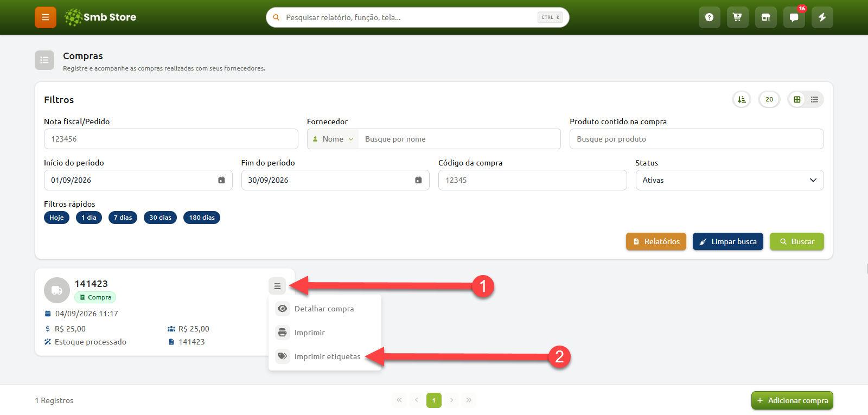Viewport: 868px width, 415px height.
Task: Switch to grid card view
Action: click(x=797, y=99)
